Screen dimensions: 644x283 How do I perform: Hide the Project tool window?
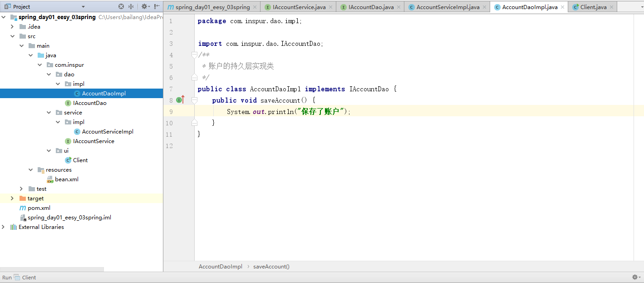(157, 6)
